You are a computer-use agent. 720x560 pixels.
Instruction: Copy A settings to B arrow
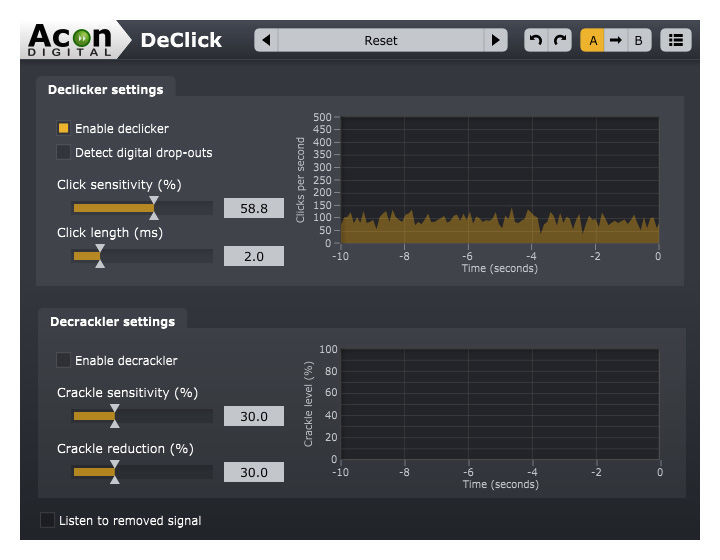616,40
